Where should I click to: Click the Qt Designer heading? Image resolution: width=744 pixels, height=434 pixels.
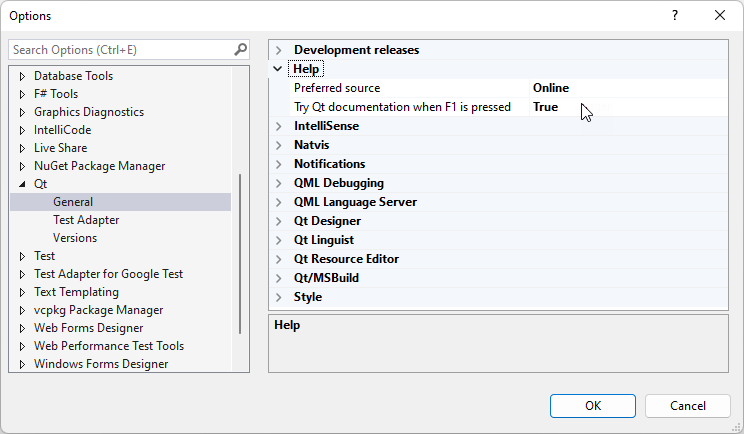327,221
